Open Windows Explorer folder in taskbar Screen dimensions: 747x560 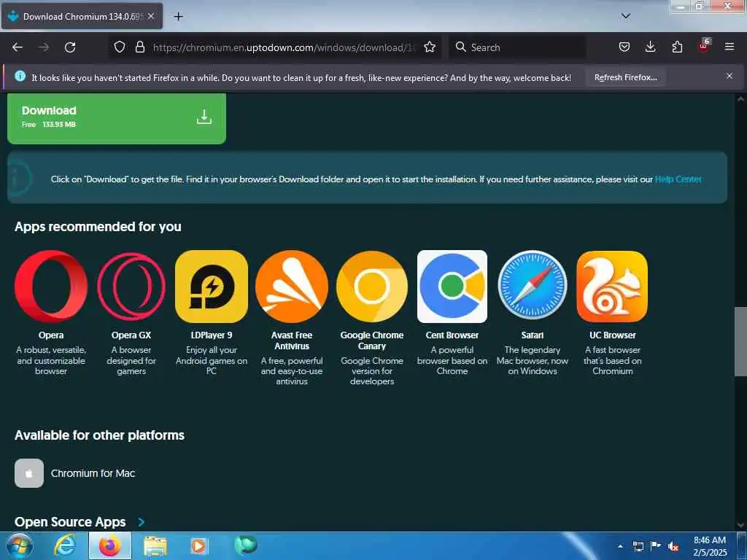(155, 546)
